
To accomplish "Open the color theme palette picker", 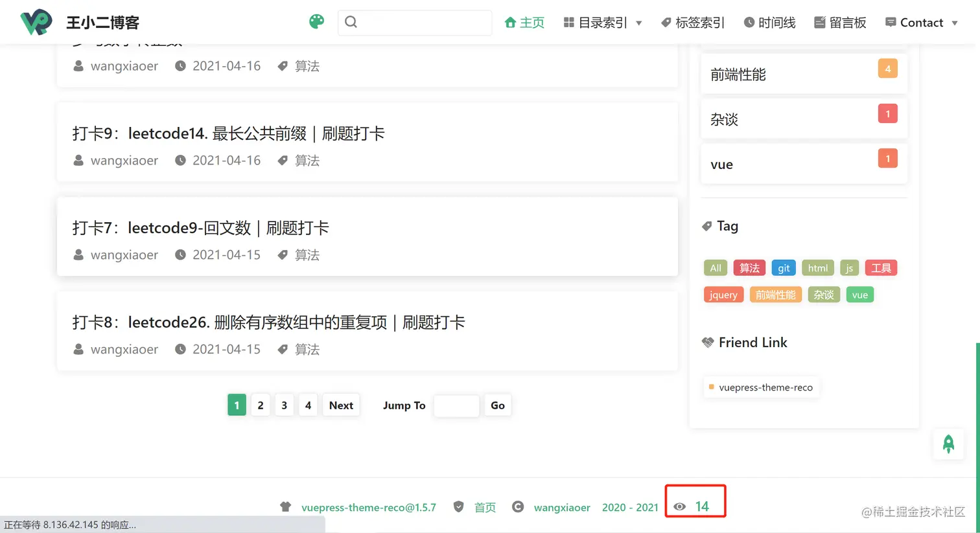I will [x=316, y=21].
